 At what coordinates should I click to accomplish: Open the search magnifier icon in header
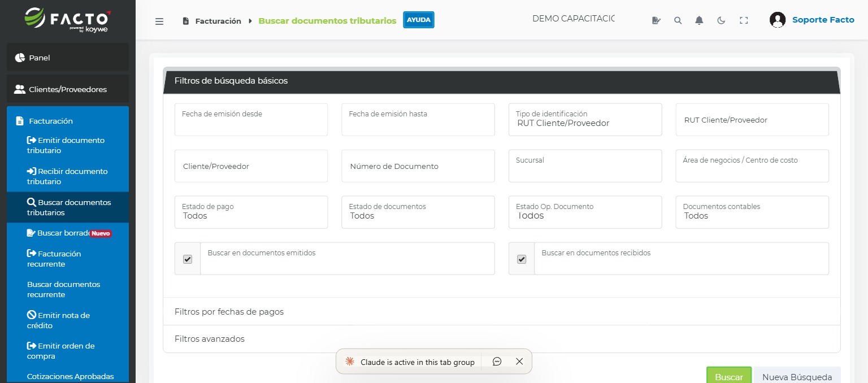(678, 20)
